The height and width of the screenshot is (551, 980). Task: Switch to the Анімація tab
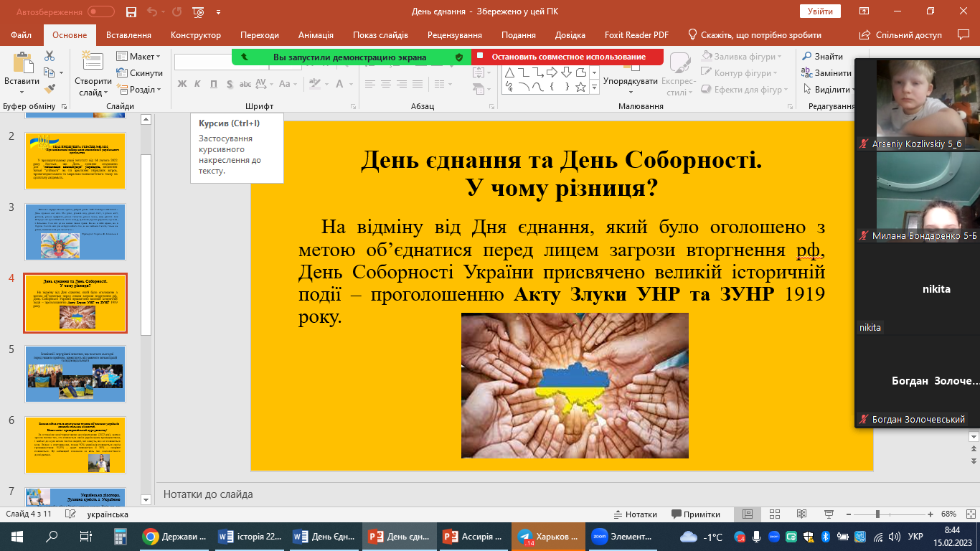pyautogui.click(x=316, y=35)
